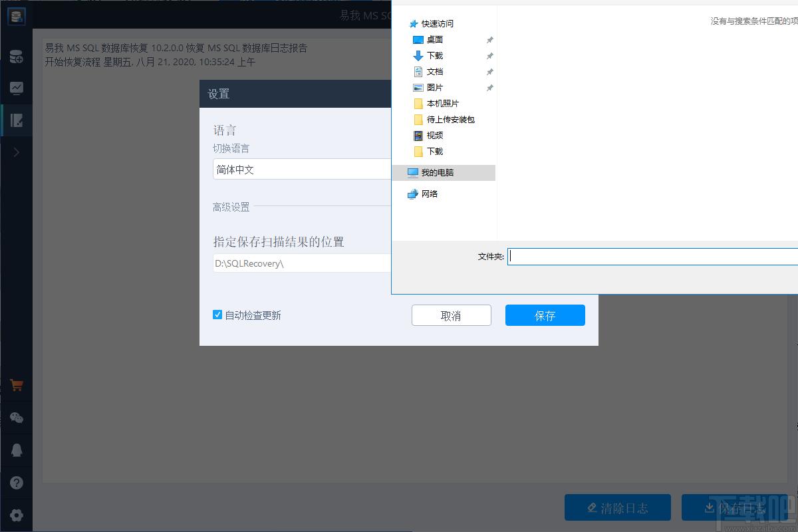Select 文档 in the quick access list
The height and width of the screenshot is (532, 798).
435,71
